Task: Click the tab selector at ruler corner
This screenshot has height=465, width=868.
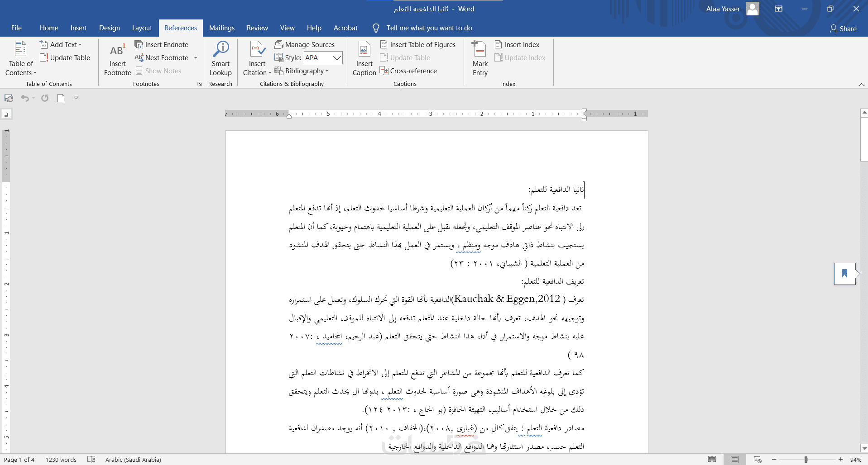Action: click(x=6, y=114)
